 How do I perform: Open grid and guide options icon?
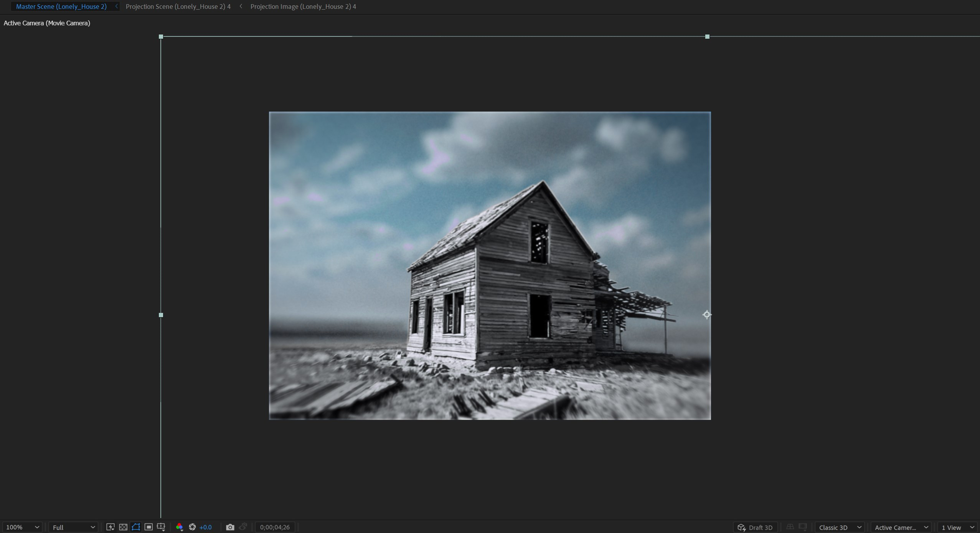pyautogui.click(x=161, y=527)
